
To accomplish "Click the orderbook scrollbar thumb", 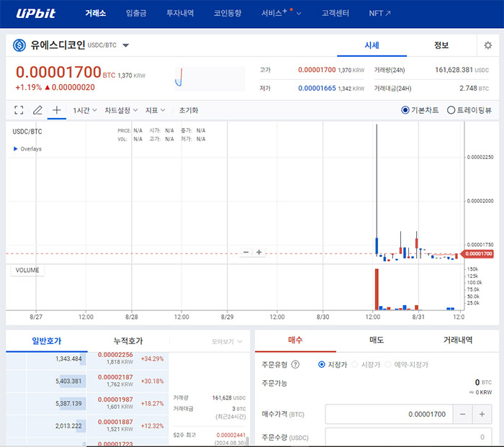I will click(x=247, y=441).
